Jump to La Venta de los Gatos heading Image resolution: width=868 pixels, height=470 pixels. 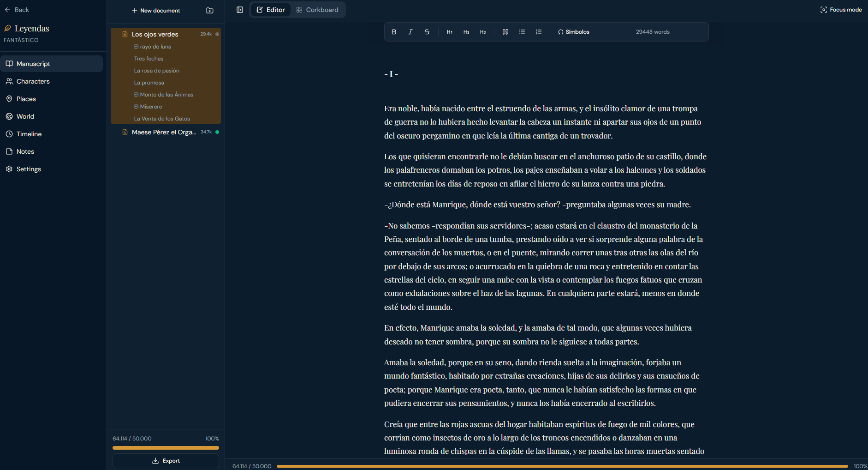click(x=162, y=119)
